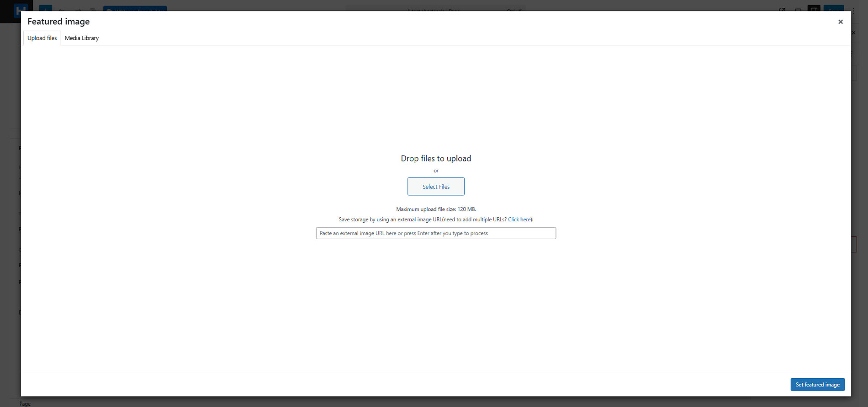Follow the 'Click here' multiple URLs link
Screen dimensions: 868x407
point(519,220)
